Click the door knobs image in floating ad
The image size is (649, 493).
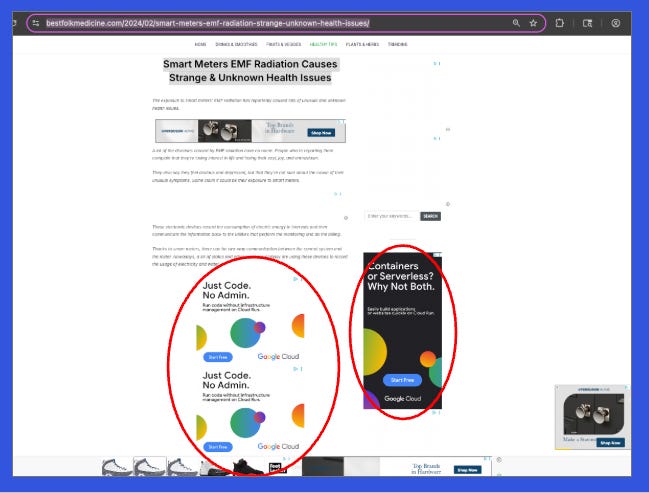pos(594,414)
